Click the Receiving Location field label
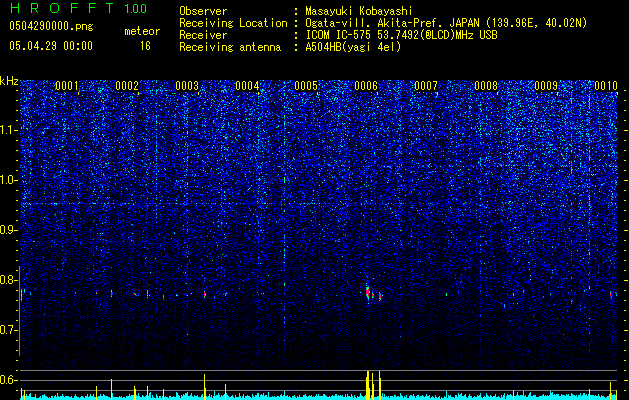 click(233, 23)
